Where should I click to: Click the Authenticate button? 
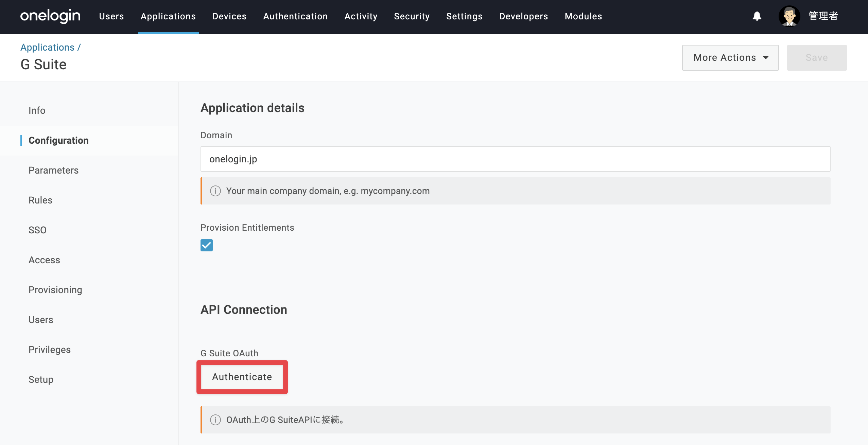(242, 377)
